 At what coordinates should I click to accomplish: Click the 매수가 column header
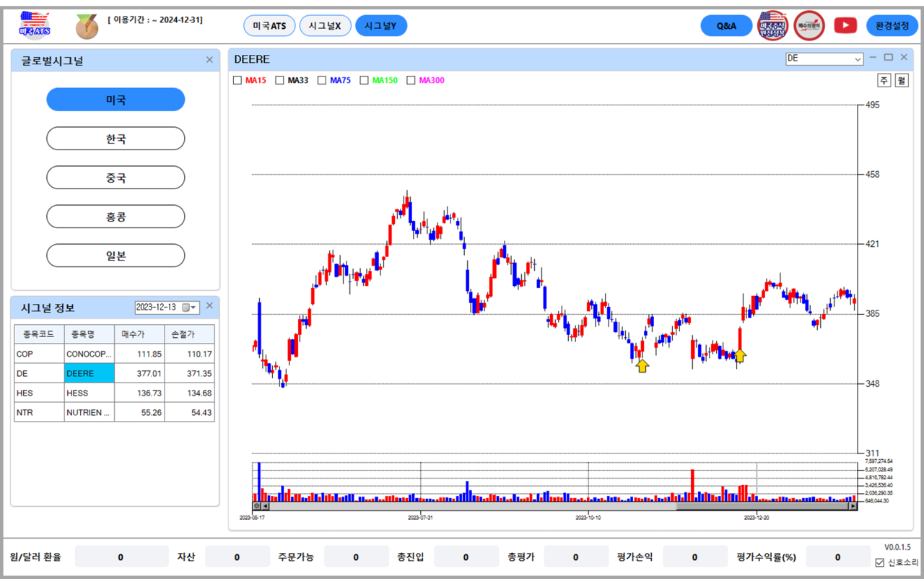(x=139, y=334)
